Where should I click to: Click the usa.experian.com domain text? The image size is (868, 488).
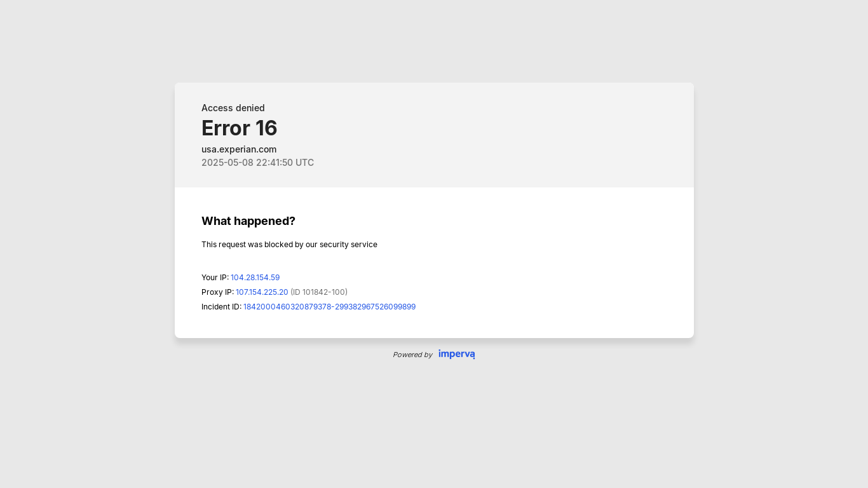(239, 149)
